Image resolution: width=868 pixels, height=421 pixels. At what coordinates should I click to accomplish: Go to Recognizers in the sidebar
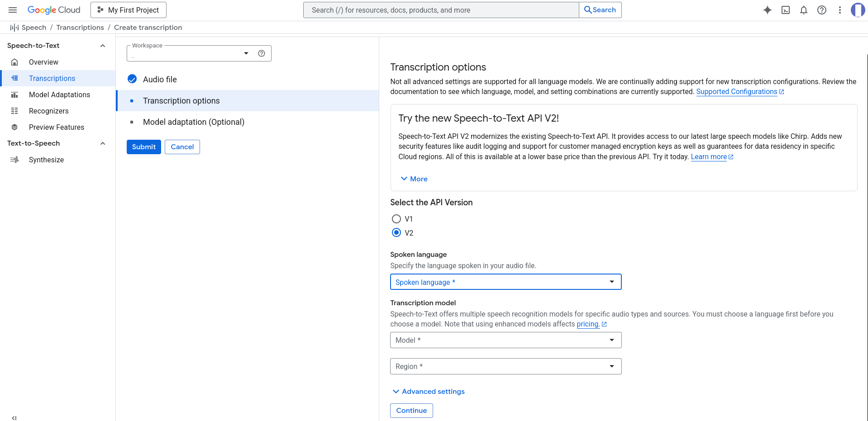pyautogui.click(x=49, y=111)
